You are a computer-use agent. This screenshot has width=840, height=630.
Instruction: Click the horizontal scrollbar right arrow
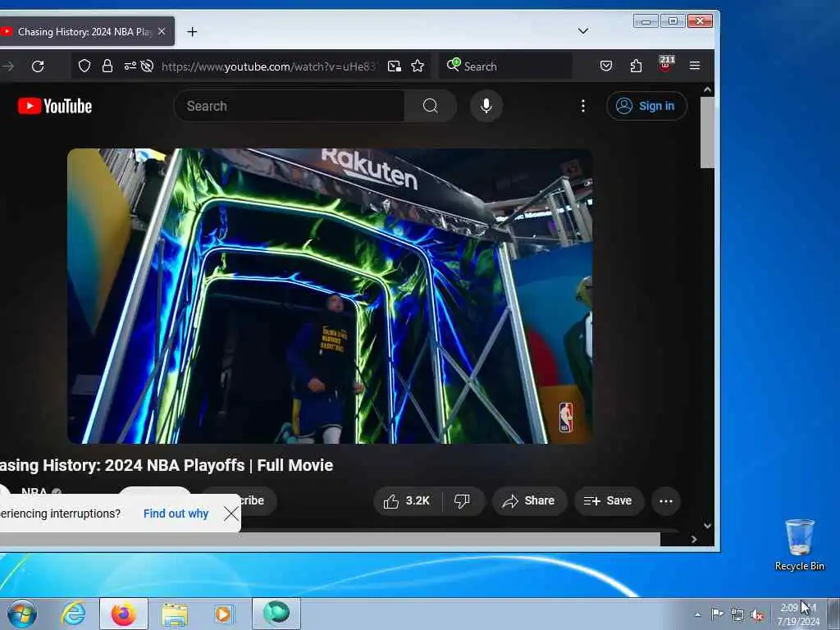[694, 540]
